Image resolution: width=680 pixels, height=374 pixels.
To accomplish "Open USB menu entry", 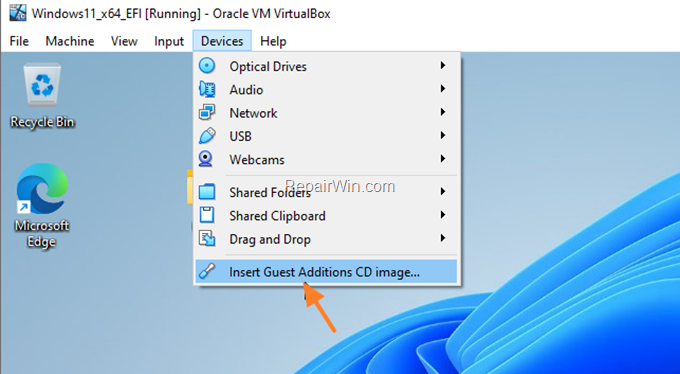I will [x=326, y=136].
